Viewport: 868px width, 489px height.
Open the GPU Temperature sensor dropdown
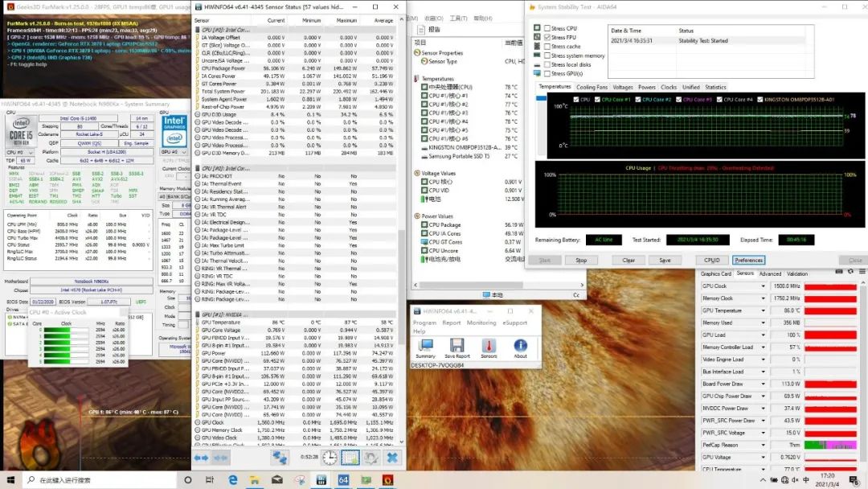coord(764,310)
